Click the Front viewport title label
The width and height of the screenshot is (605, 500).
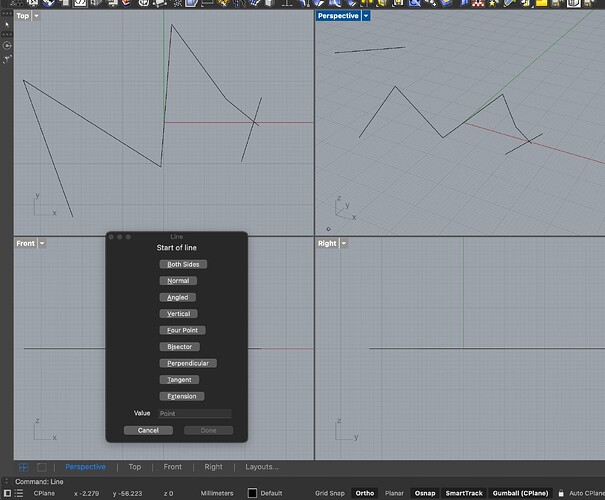[25, 243]
